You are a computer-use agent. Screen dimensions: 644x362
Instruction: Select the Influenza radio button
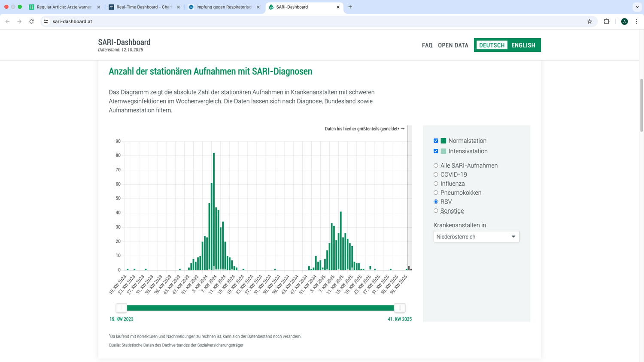click(x=436, y=184)
